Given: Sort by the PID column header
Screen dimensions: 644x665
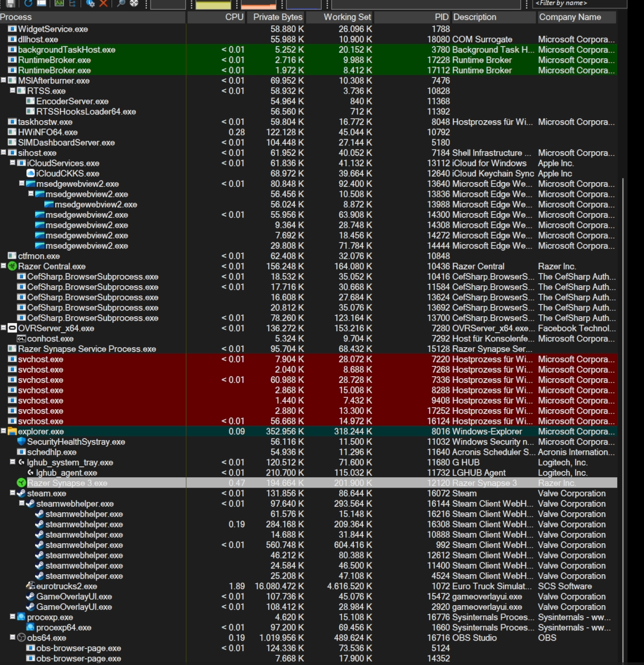Looking at the screenshot, I should pos(412,17).
